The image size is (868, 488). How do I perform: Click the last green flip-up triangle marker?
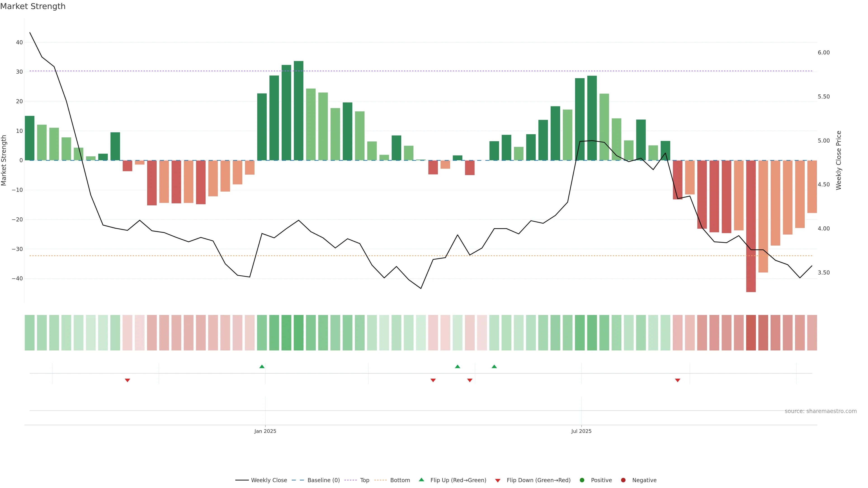(494, 366)
